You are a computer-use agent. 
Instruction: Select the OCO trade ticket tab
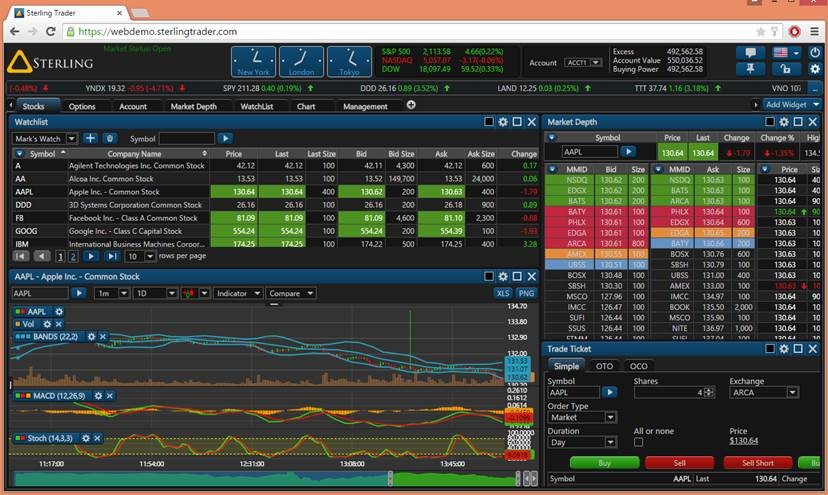tap(638, 366)
